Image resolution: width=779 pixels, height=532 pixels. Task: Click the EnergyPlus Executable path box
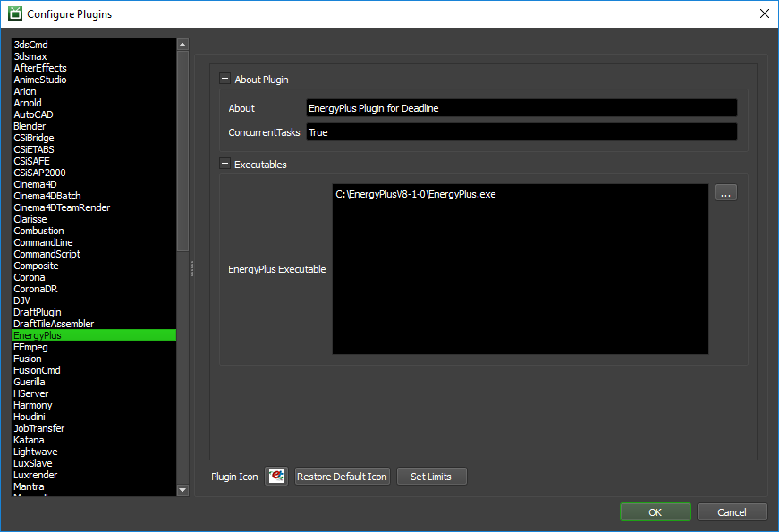tap(520, 268)
